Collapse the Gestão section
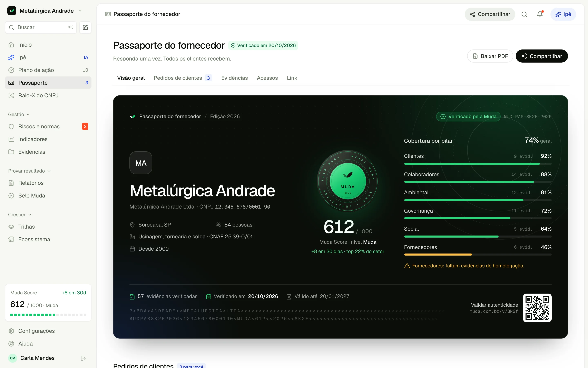The image size is (588, 368). [19, 114]
